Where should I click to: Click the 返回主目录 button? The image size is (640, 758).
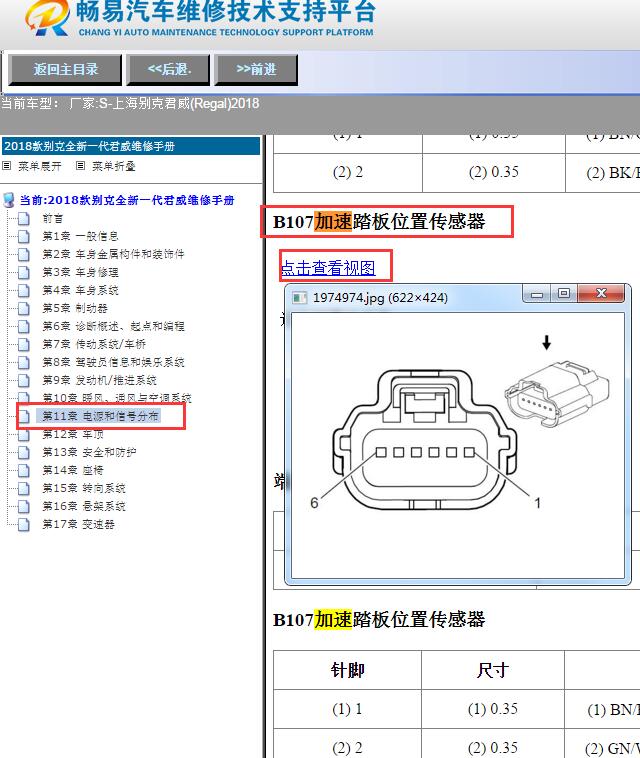[x=65, y=70]
